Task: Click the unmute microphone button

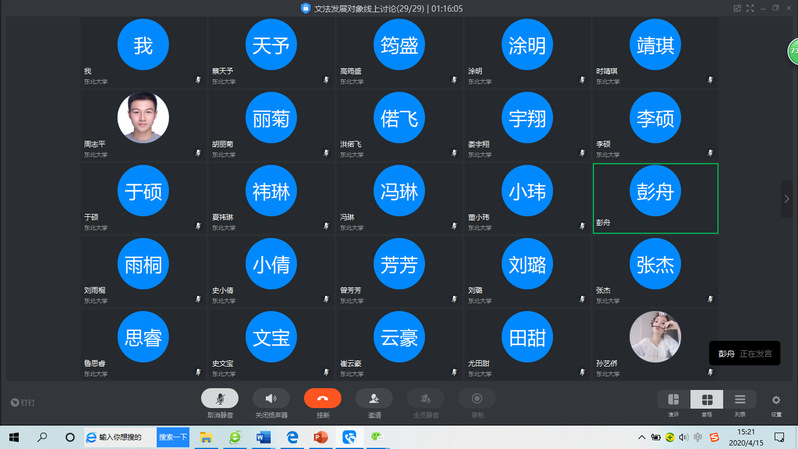Action: tap(220, 399)
